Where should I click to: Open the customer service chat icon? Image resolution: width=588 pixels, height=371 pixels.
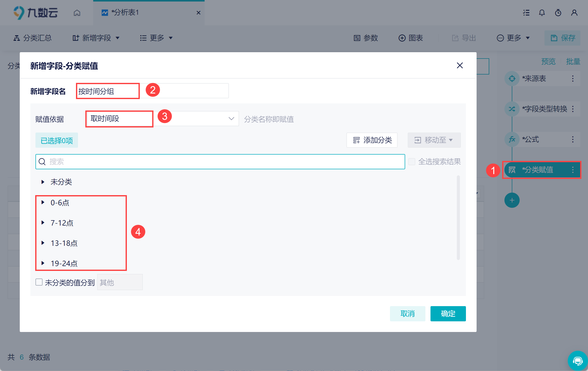click(x=578, y=361)
